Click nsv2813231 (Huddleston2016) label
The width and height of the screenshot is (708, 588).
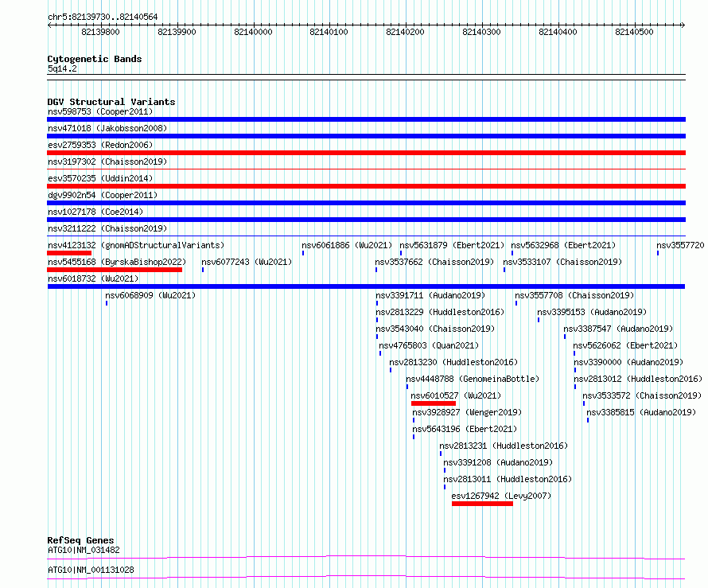[504, 446]
